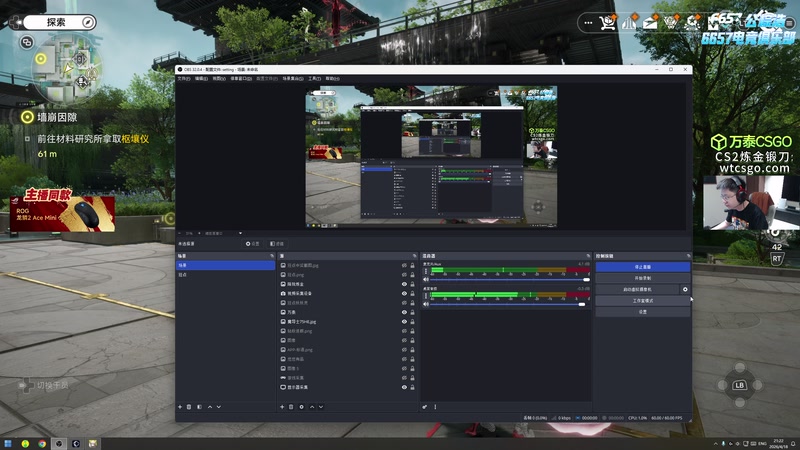This screenshot has height=450, width=800.
Task: Click the OBS preview canvas
Action: [431, 156]
